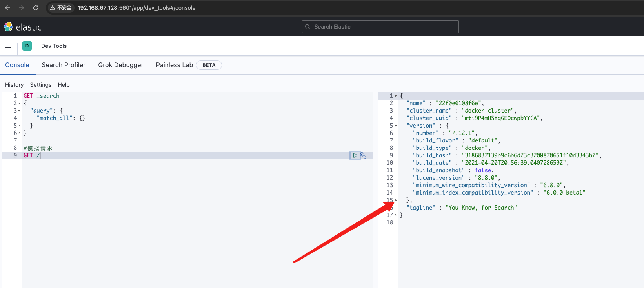The height and width of the screenshot is (288, 644).
Task: Click the BETA badge
Action: point(209,65)
